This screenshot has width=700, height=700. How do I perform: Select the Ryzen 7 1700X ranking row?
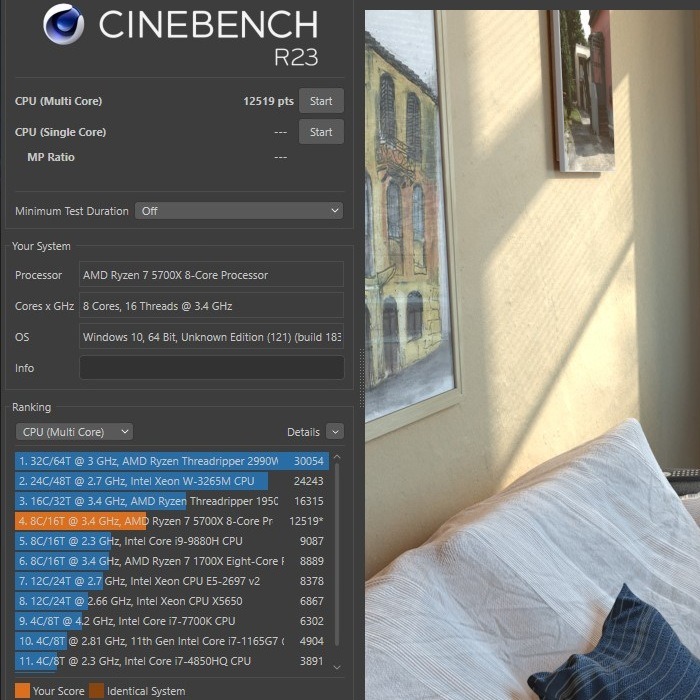click(x=172, y=561)
